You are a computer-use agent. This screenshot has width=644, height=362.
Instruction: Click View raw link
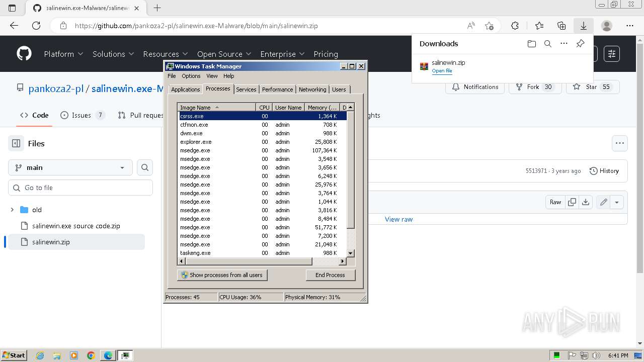pos(398,219)
